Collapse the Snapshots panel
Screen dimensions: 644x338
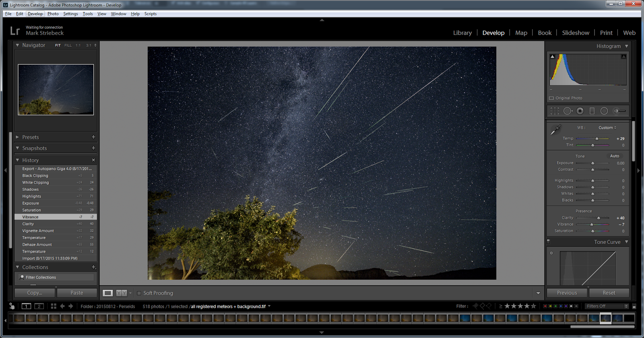17,148
